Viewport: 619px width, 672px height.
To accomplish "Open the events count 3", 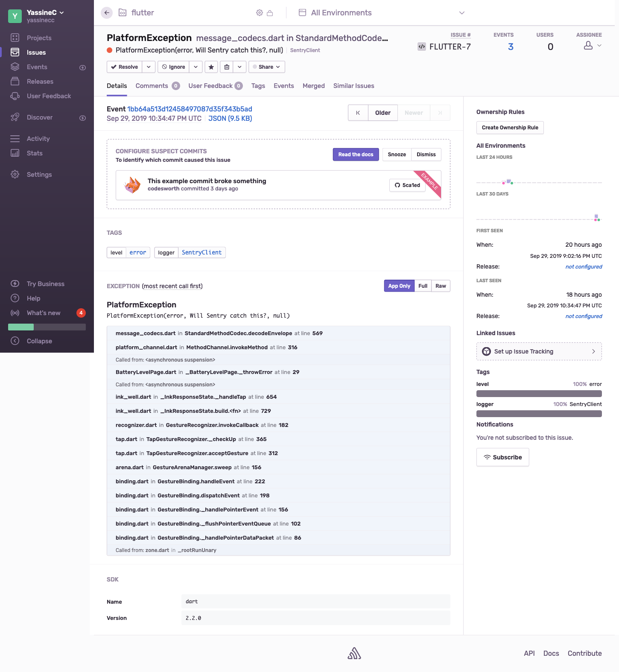I will pos(511,47).
